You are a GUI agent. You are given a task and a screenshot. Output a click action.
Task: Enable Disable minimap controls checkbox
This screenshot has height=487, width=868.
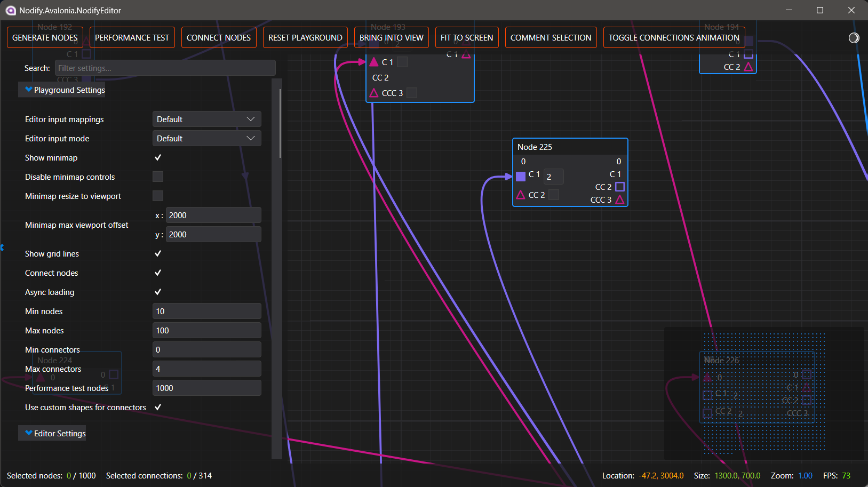[158, 177]
